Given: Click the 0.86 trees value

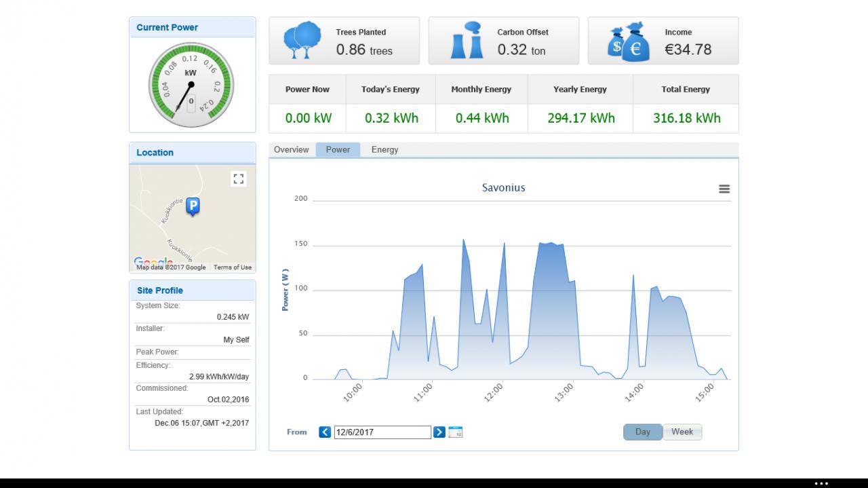Looking at the screenshot, I should (364, 50).
